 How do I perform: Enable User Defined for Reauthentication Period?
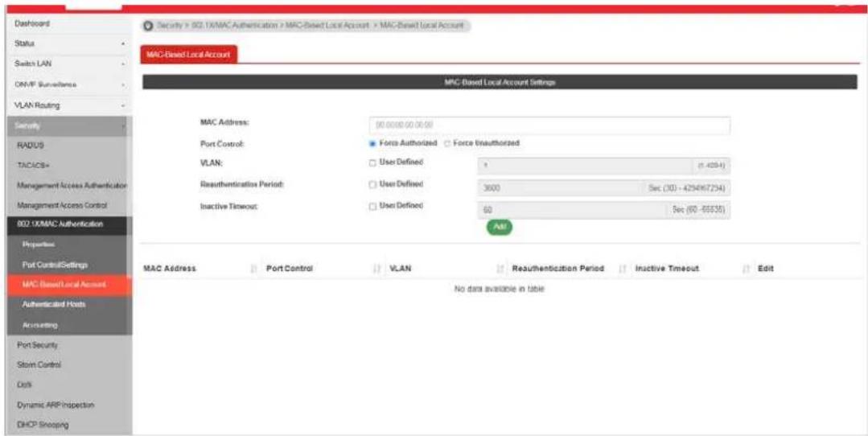pyautogui.click(x=372, y=184)
